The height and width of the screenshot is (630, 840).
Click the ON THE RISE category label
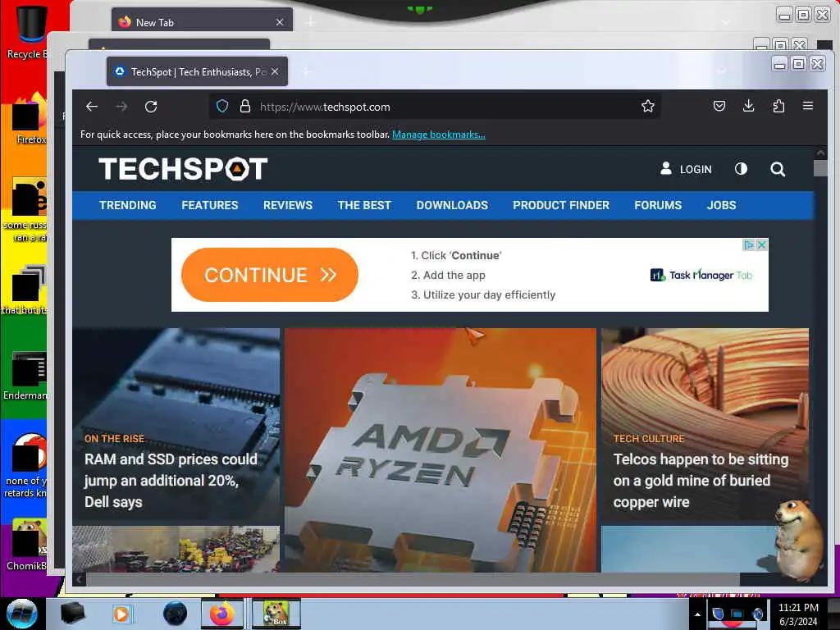114,439
